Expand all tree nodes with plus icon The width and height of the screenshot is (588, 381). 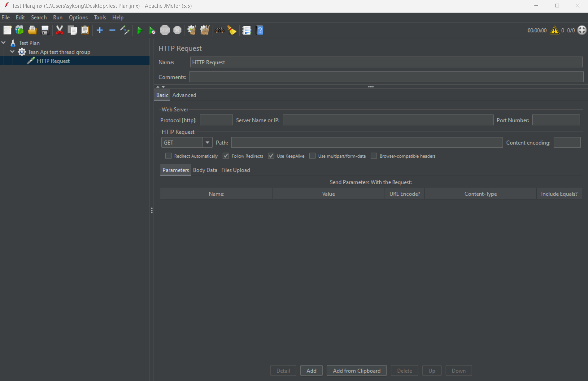99,30
